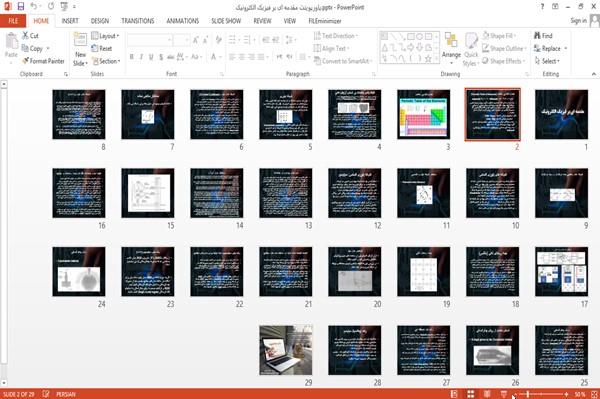Click Find in the Editing group
The height and width of the screenshot is (399, 600).
pyautogui.click(x=543, y=36)
